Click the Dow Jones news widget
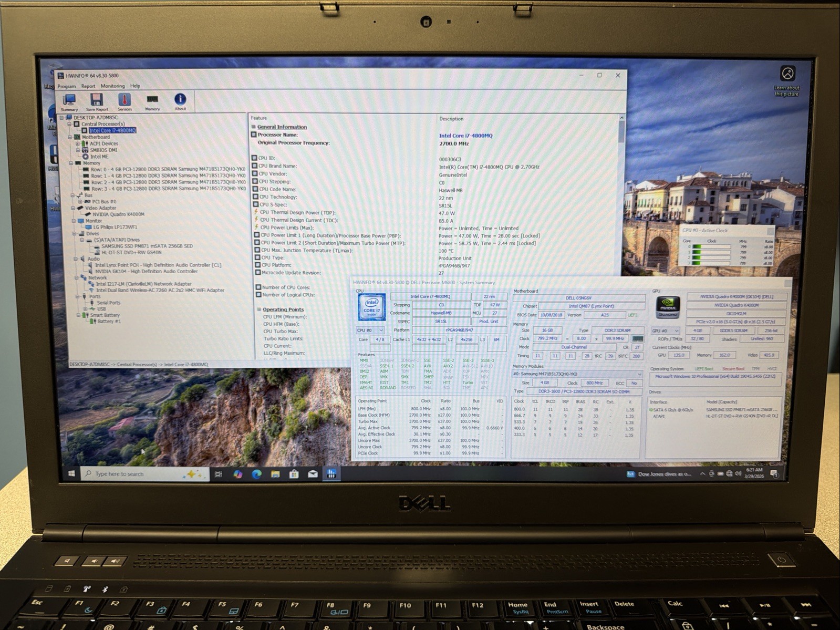Image resolution: width=840 pixels, height=630 pixels. (659, 474)
